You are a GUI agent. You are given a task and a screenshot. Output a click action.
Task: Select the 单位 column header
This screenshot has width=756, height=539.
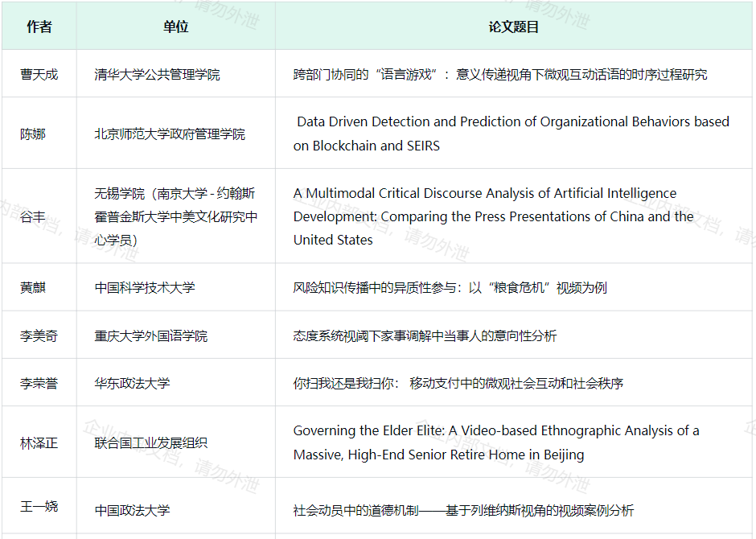(x=175, y=27)
